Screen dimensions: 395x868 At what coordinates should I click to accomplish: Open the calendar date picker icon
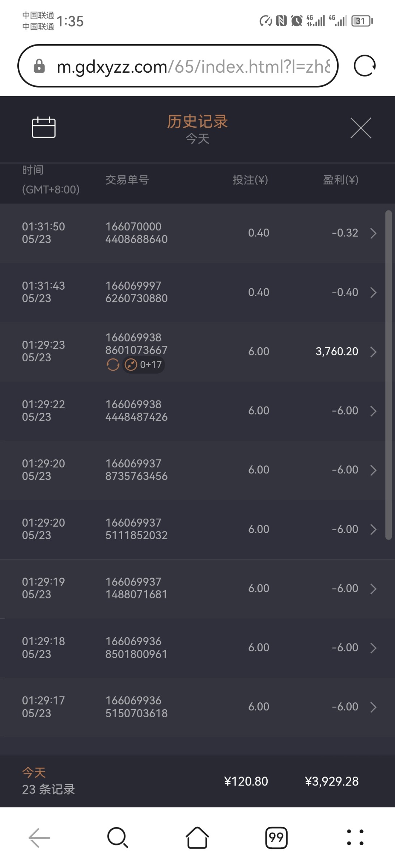(x=44, y=127)
